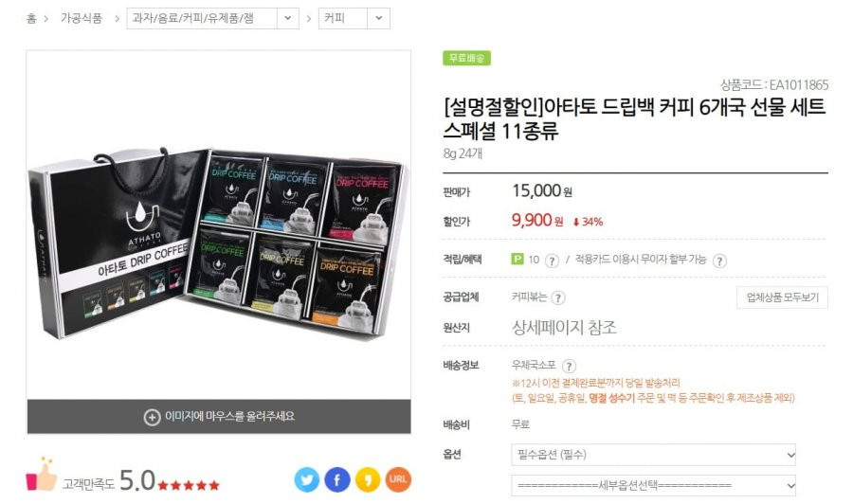Viewport: 853px width, 504px height.
Task: Click question mark beside 커피볶는 supplier
Action: (557, 297)
